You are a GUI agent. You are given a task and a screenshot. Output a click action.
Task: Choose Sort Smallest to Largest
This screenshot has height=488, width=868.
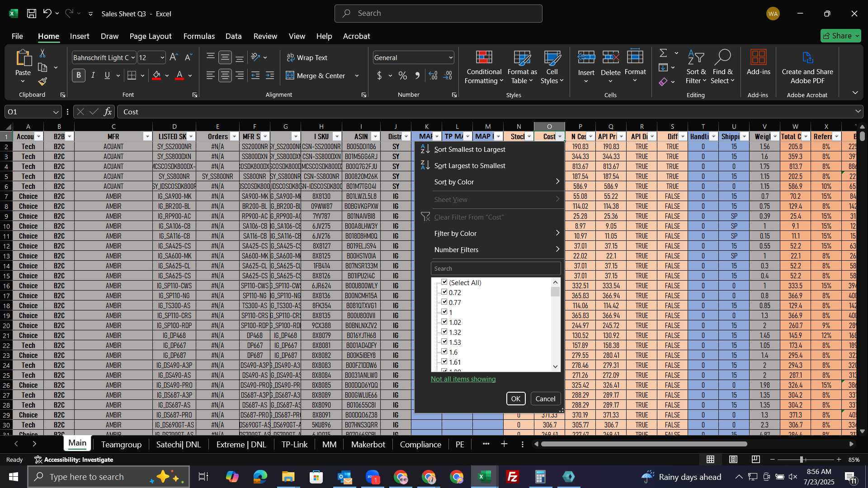(490, 149)
